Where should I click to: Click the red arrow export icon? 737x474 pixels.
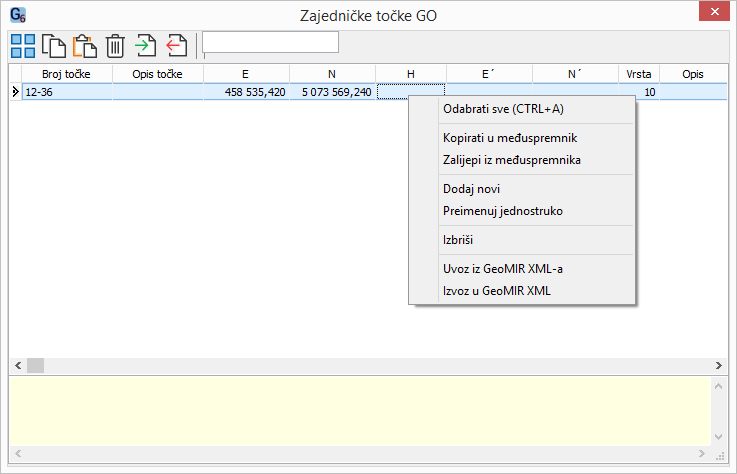point(177,46)
